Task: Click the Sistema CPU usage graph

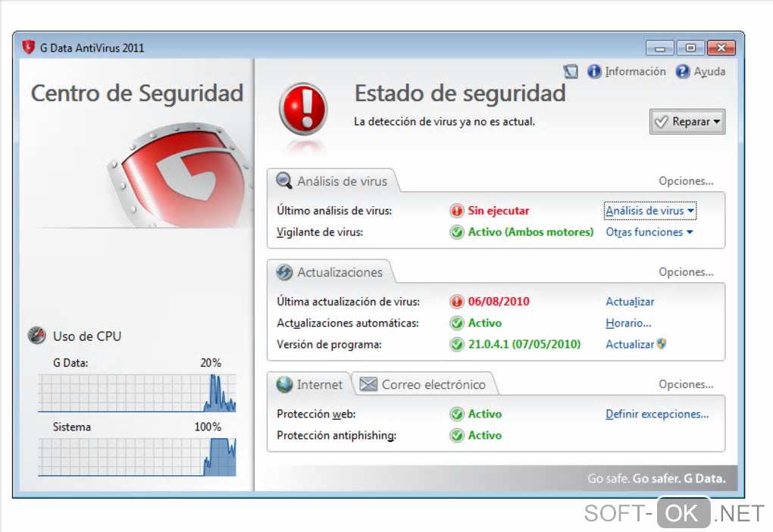Action: click(x=137, y=457)
